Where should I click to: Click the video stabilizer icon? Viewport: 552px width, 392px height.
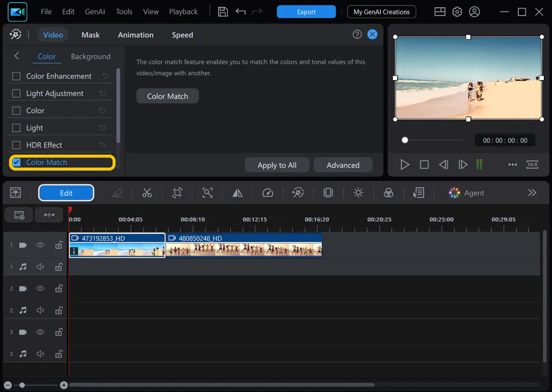328,193
